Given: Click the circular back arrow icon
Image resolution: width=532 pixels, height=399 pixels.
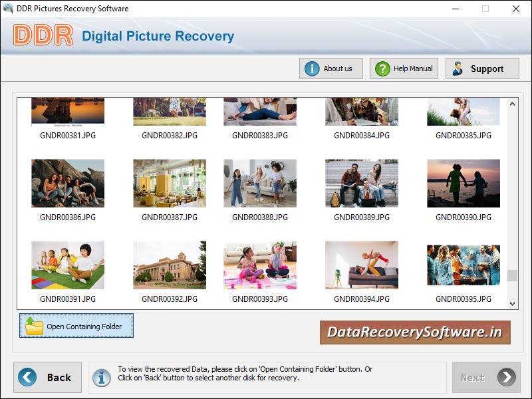Looking at the screenshot, I should tap(27, 377).
